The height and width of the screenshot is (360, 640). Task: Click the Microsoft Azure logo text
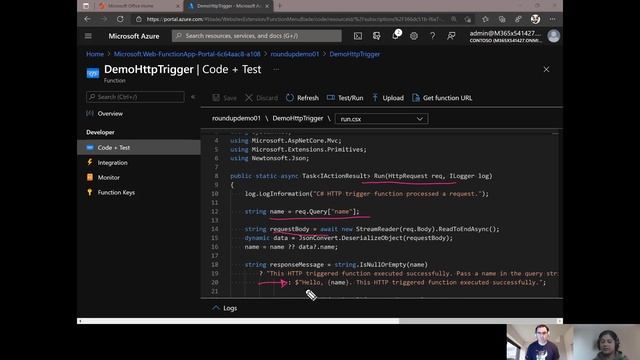pos(134,36)
